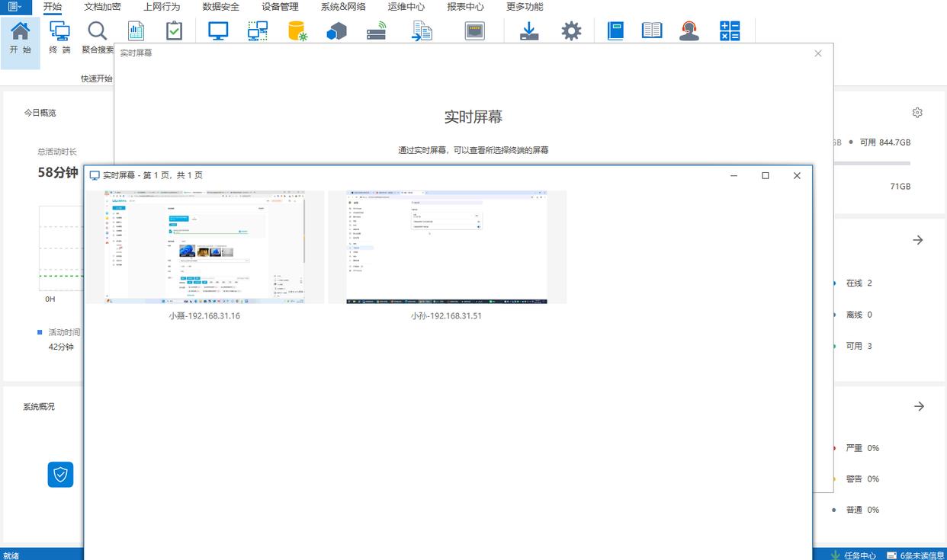The width and height of the screenshot is (947, 560).
Task: Open the 小孙-192.168.31.51 screen thumbnail
Action: pos(447,248)
